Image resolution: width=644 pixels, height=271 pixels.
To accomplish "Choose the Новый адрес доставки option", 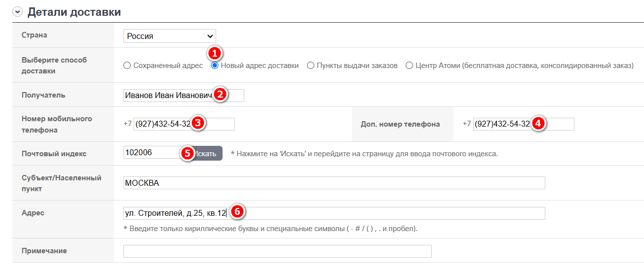I will click(215, 66).
